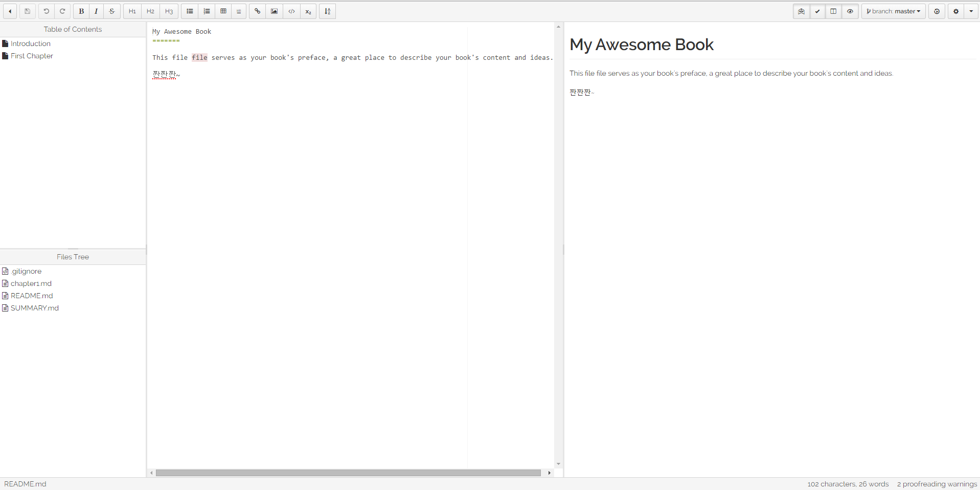Undo the last edit
Screen dimensions: 980x490
tap(47, 11)
